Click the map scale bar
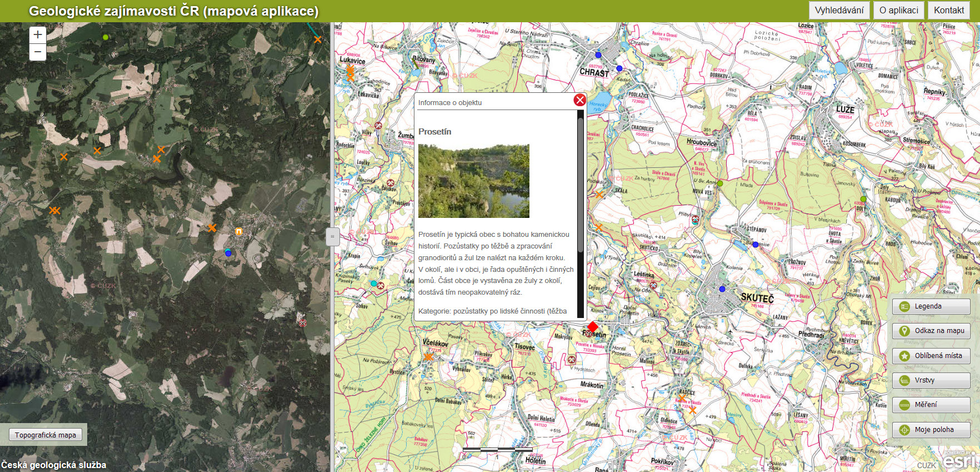 pyautogui.click(x=497, y=449)
